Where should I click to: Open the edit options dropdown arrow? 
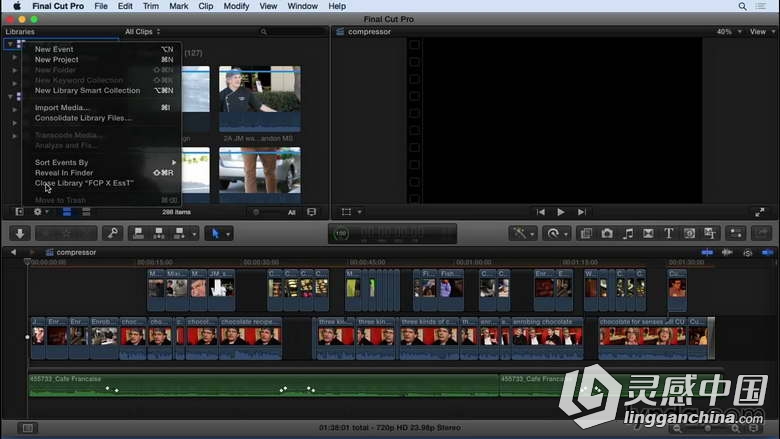click(x=195, y=233)
